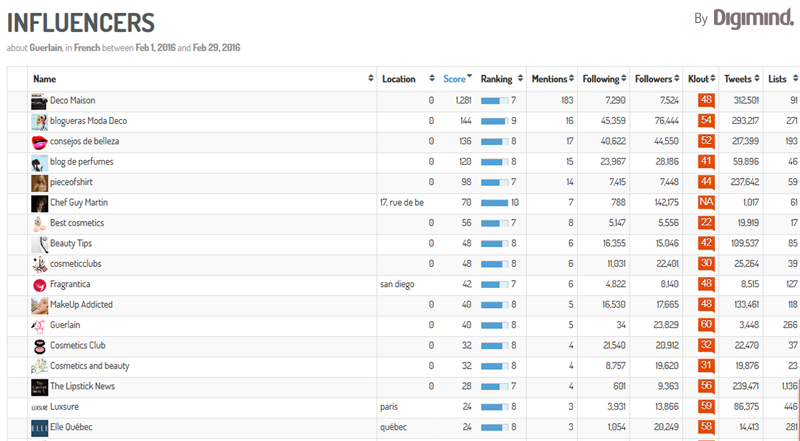Screen dimensions: 800x441
Task: Open pieceofshirt avatar image
Action: pyautogui.click(x=39, y=183)
